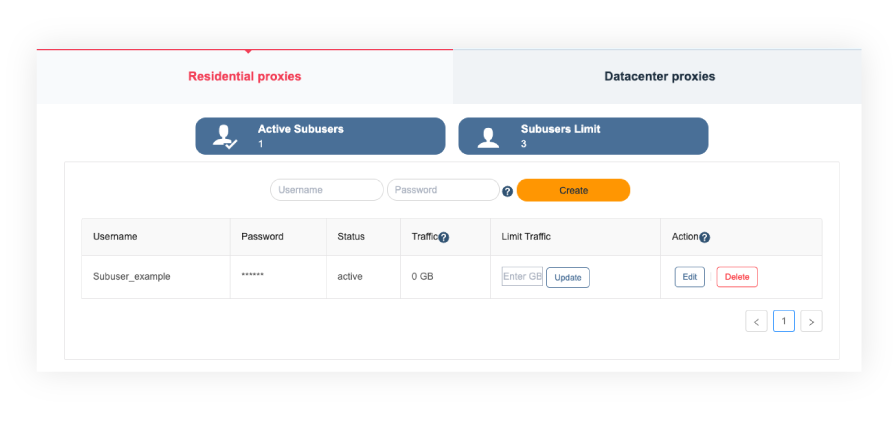Go to next page arrow

pyautogui.click(x=811, y=321)
